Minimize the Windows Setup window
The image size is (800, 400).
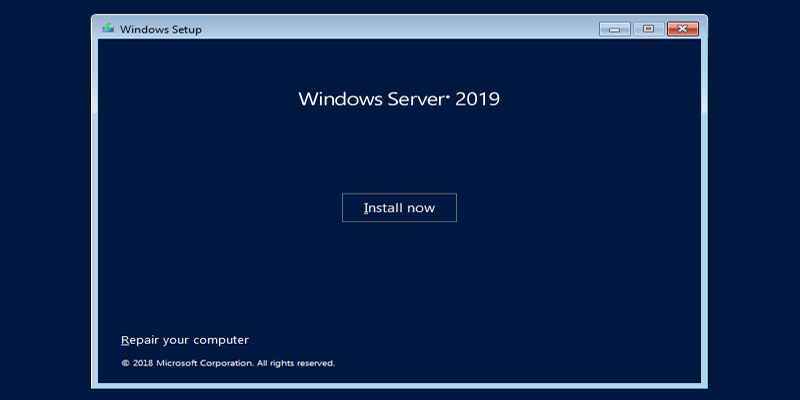pos(614,29)
